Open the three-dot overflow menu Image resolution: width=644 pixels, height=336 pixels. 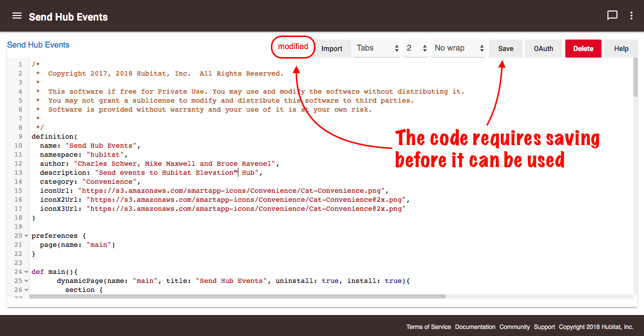[x=631, y=16]
